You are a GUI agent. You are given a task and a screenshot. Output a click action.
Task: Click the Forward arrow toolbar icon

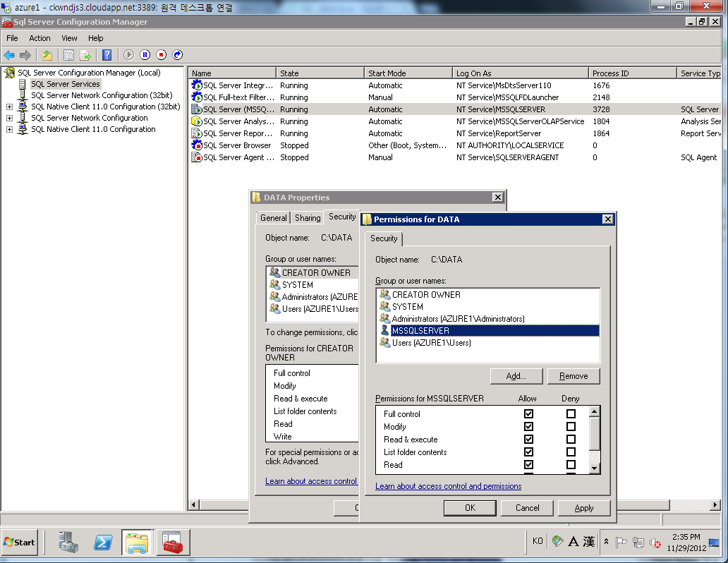coord(25,55)
